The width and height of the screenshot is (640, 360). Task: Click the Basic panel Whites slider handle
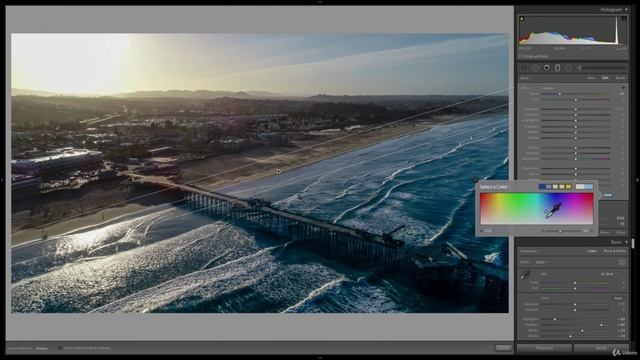coord(582,331)
